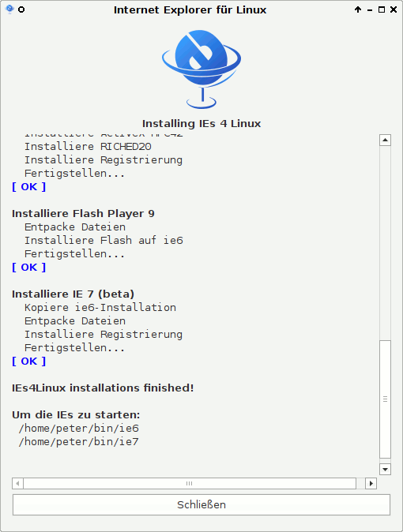Toggle the sticky window circle icon
Screen dimensions: 403x532
pyautogui.click(x=21, y=9)
